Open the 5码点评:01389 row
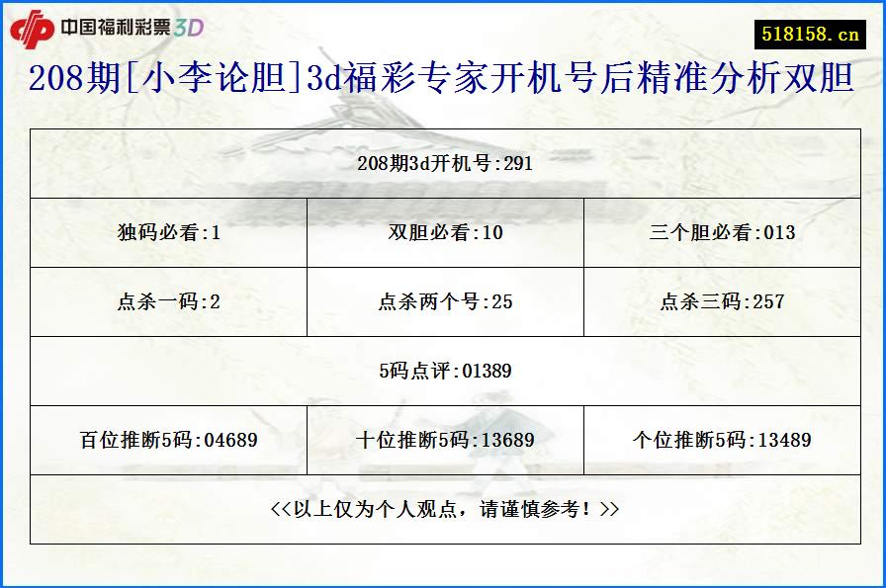This screenshot has width=886, height=588. 443,371
